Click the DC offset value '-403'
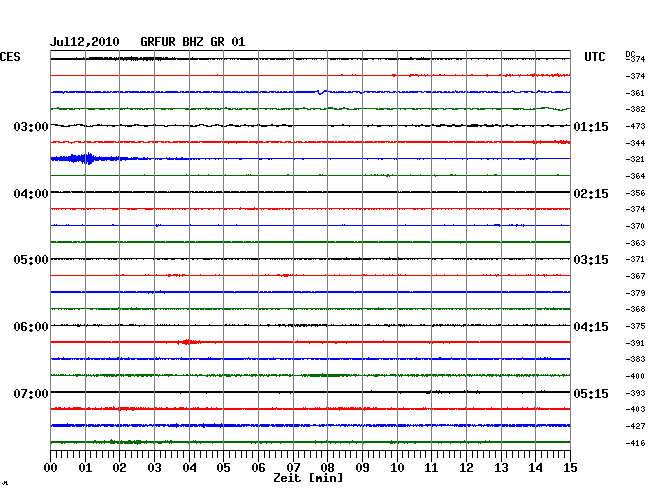This screenshot has width=650, height=494. pyautogui.click(x=635, y=409)
